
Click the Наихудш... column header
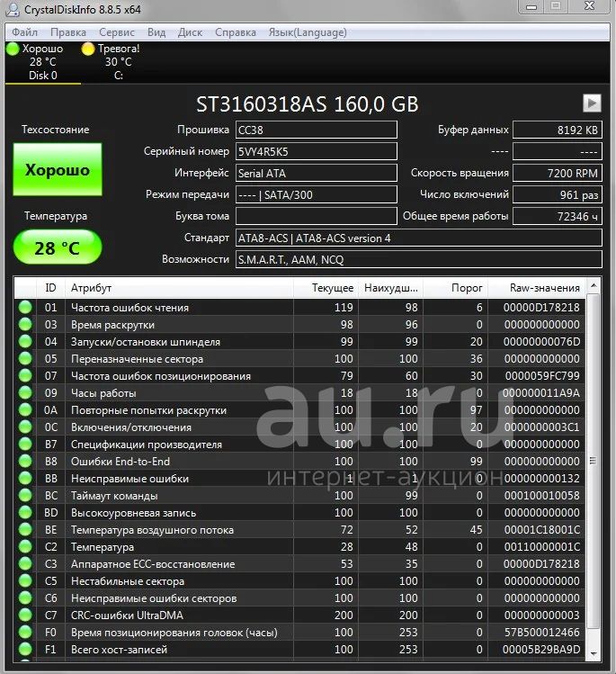coord(391,288)
